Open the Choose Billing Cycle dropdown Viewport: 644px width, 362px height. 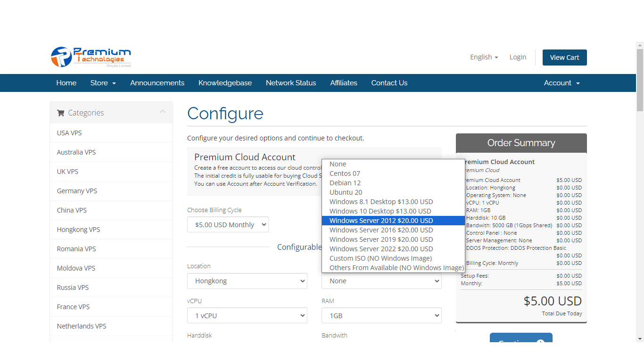tap(228, 225)
